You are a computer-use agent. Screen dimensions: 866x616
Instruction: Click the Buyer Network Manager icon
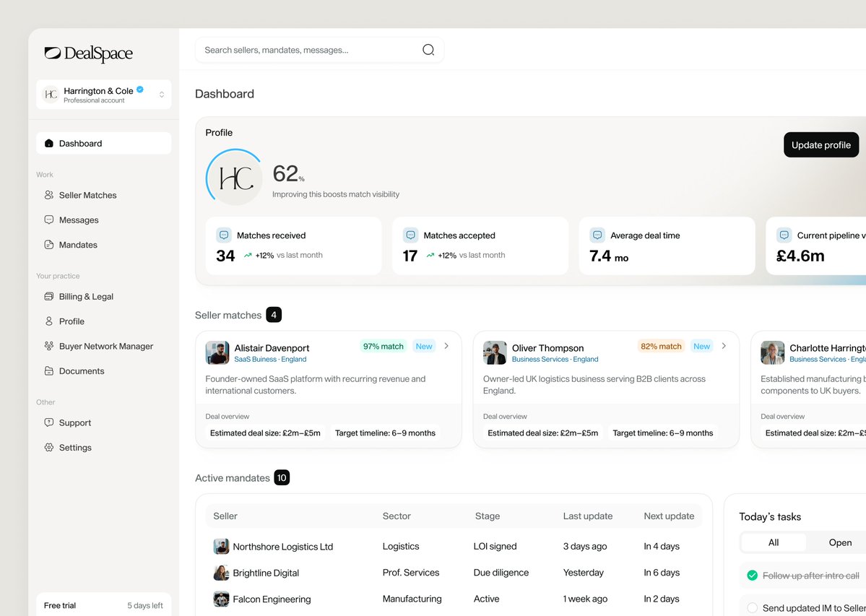[48, 346]
